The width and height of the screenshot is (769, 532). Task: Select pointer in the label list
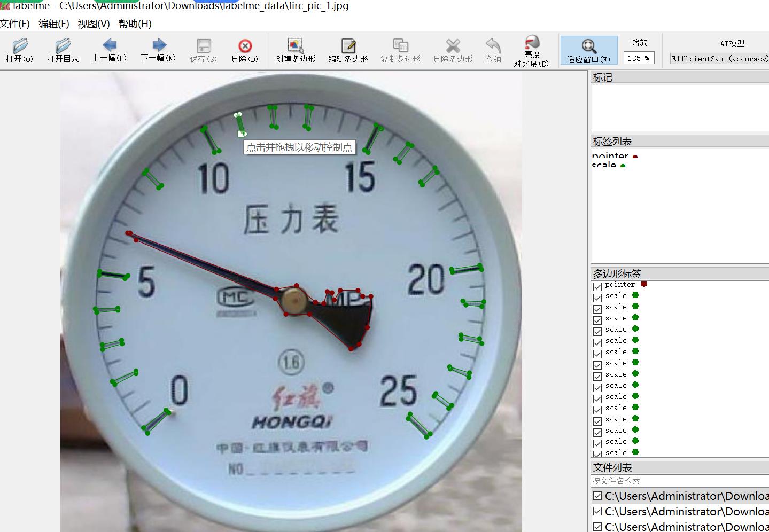point(610,155)
